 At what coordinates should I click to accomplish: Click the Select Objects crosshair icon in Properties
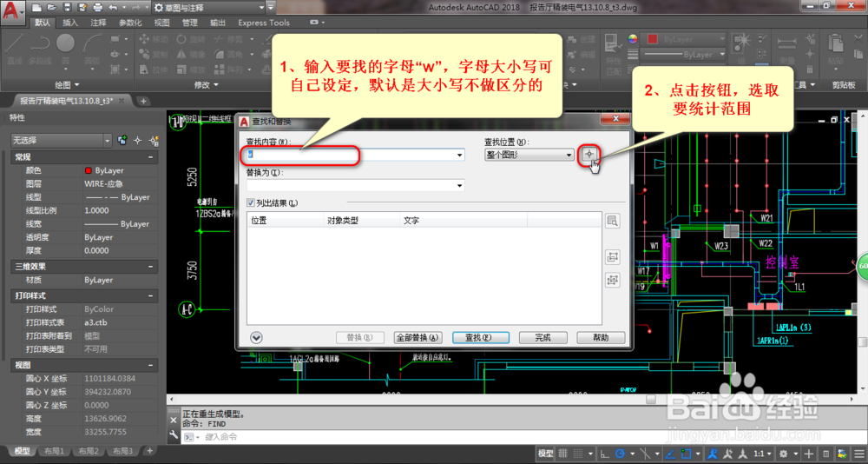pos(138,141)
